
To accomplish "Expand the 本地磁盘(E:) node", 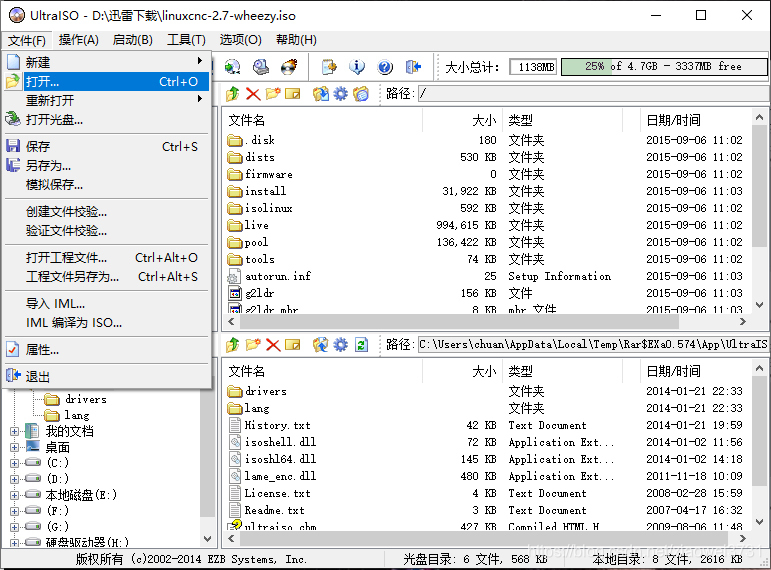I will click(x=14, y=495).
